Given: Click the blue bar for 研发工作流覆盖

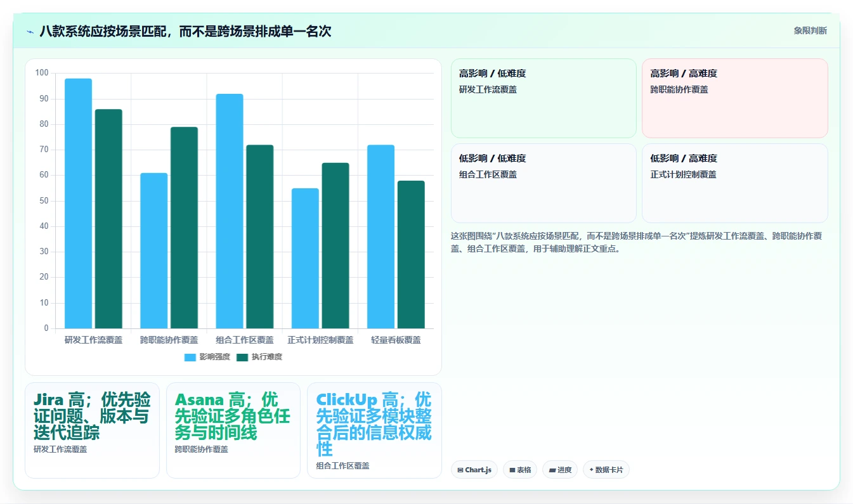Looking at the screenshot, I should [78, 204].
